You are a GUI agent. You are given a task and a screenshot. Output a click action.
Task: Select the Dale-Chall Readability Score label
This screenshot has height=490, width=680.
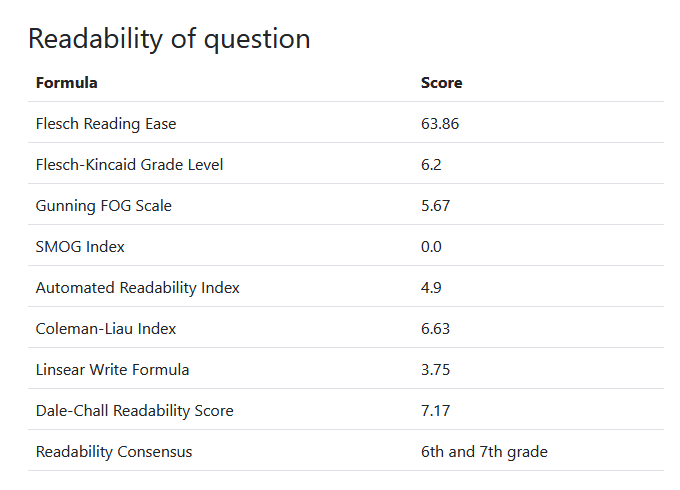[135, 411]
